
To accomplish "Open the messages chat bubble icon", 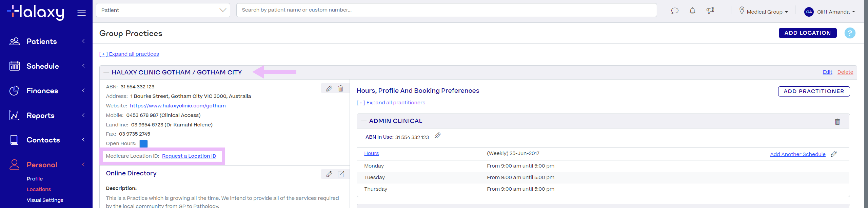I will click(674, 11).
